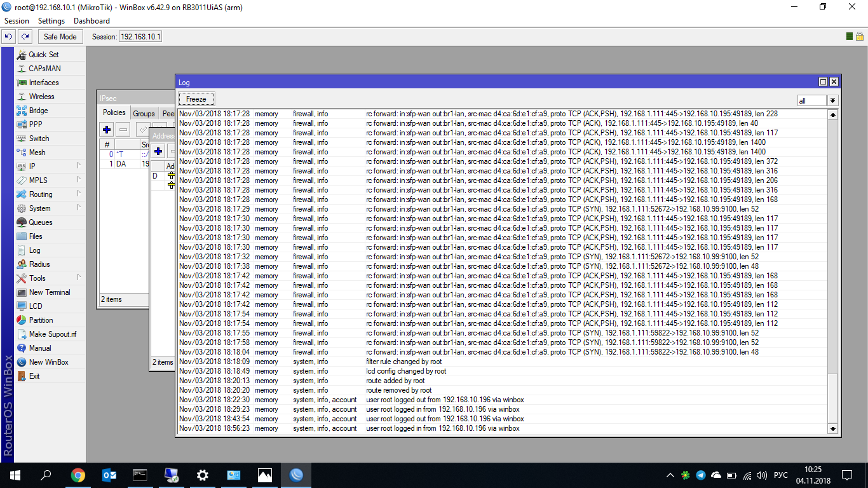Open Queues from the sidebar
This screenshot has width=868, height=488.
tap(50, 222)
